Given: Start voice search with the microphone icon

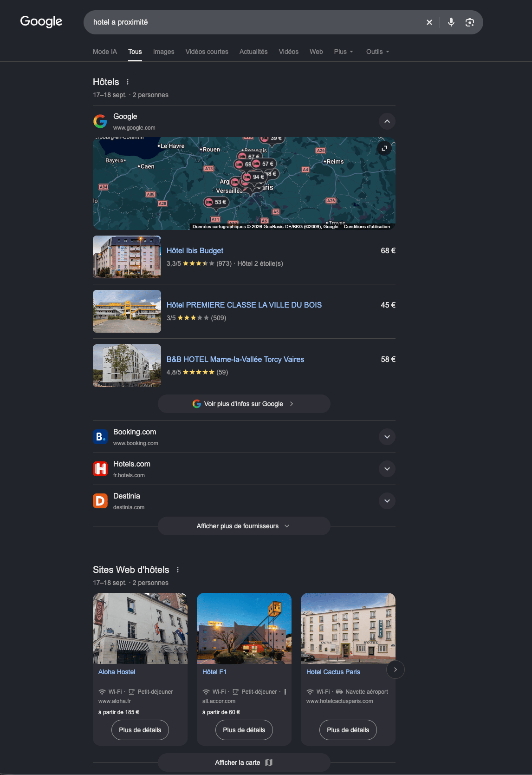Looking at the screenshot, I should tap(451, 22).
